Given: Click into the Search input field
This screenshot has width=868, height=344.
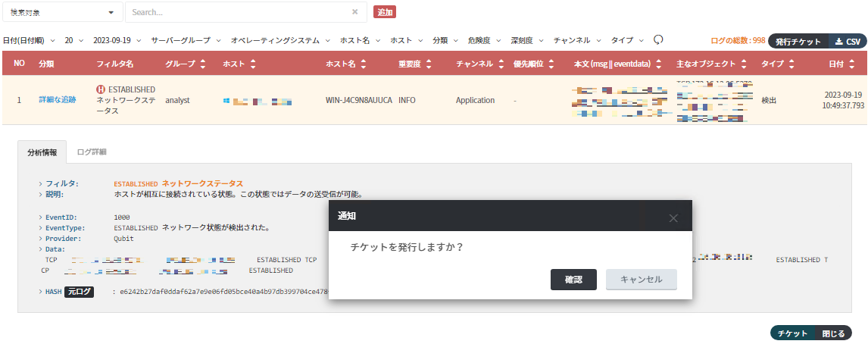Looking at the screenshot, I should (x=239, y=12).
